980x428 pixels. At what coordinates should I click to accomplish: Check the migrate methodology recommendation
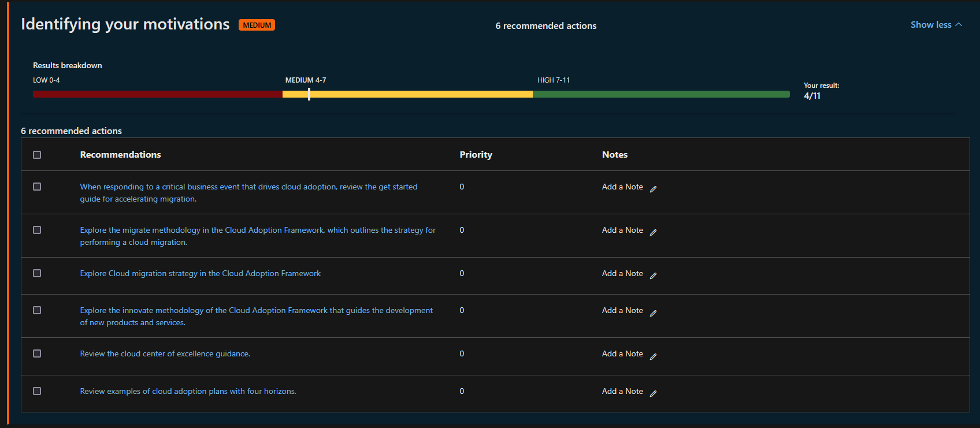pos(37,230)
